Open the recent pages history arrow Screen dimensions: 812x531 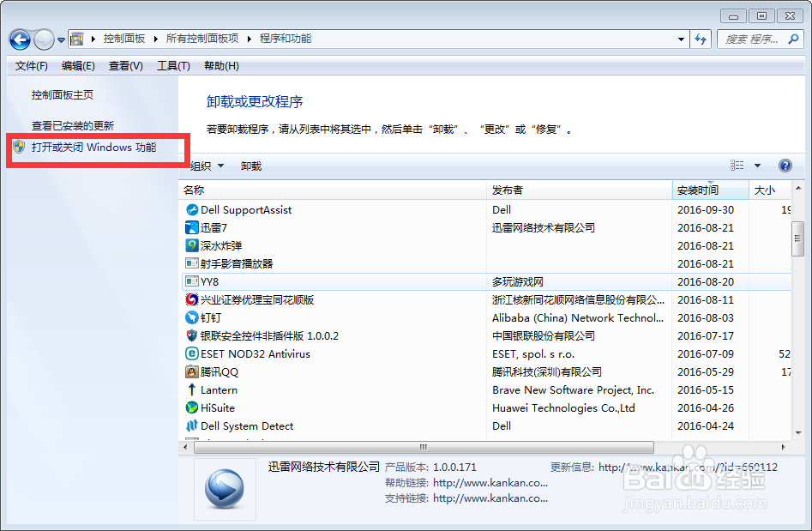tap(61, 40)
